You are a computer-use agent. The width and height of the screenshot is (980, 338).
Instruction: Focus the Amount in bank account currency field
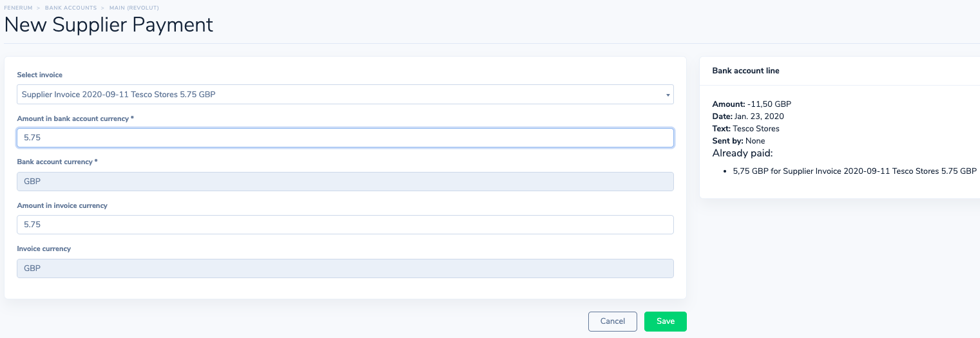[345, 138]
